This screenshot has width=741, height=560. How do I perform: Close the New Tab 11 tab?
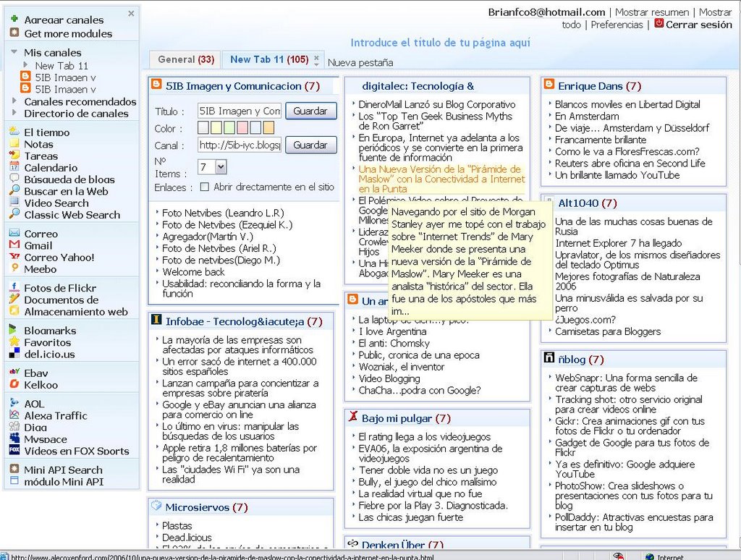316,58
